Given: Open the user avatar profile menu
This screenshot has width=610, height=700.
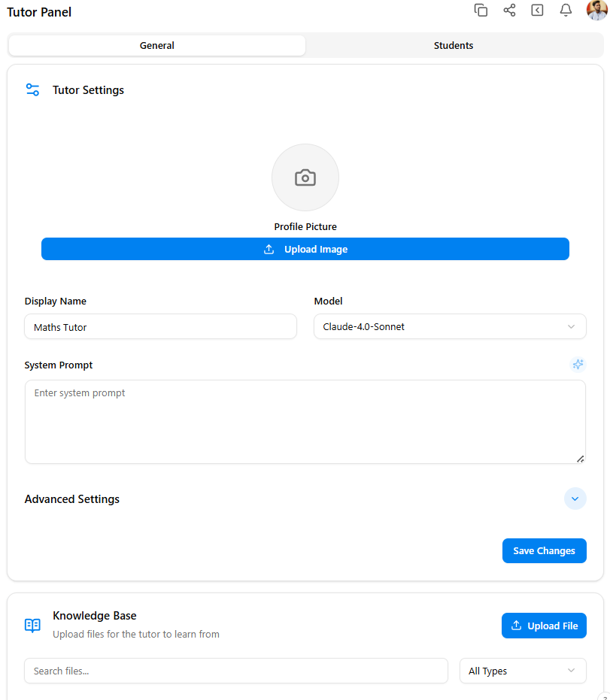Looking at the screenshot, I should [x=596, y=11].
